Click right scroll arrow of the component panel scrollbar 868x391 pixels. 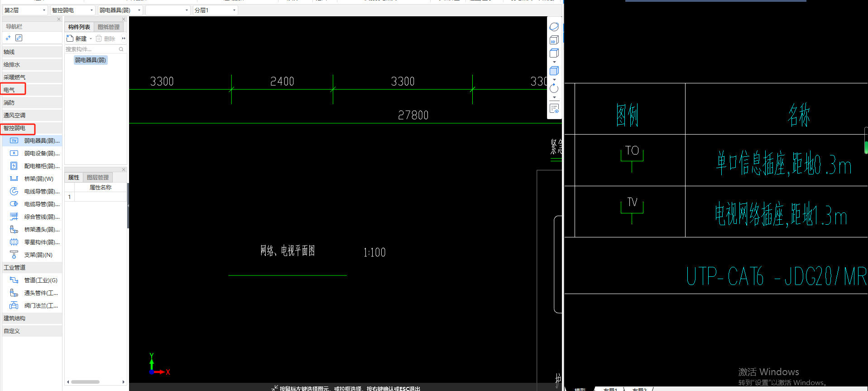click(x=124, y=382)
